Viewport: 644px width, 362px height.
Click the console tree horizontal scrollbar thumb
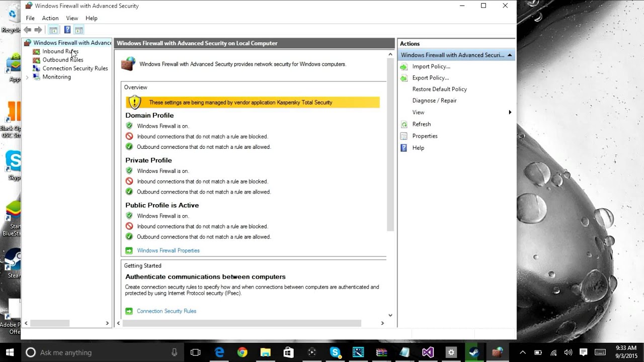click(50, 323)
